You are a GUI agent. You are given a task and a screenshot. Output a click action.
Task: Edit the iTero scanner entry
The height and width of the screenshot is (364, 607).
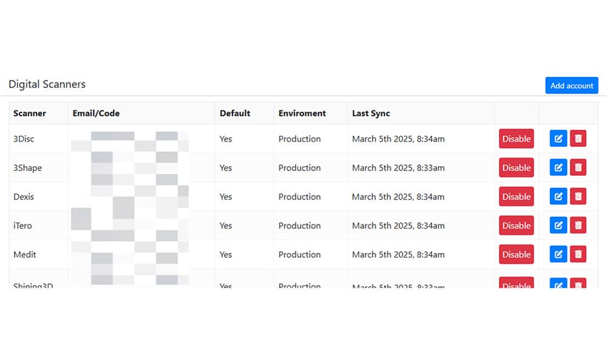[558, 226]
